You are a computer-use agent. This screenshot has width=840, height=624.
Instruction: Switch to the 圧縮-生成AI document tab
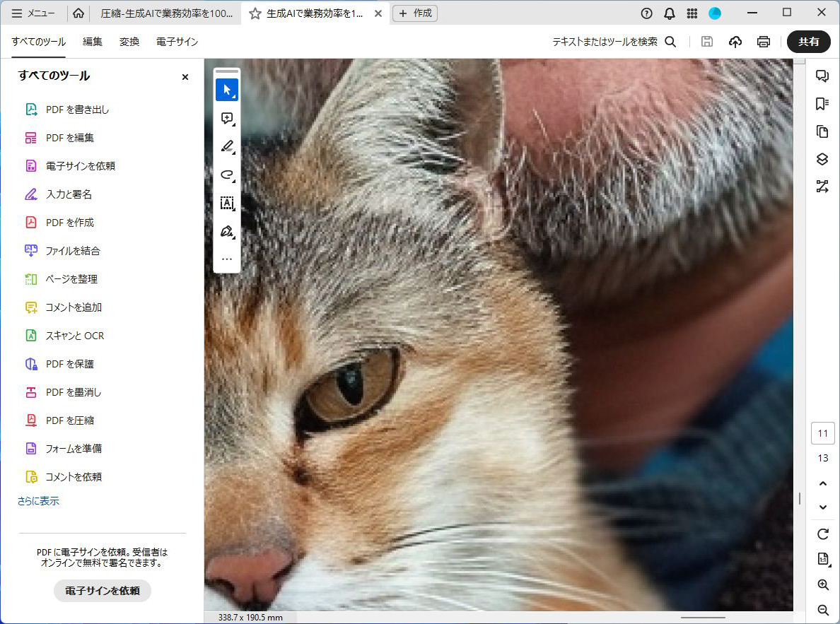(166, 14)
